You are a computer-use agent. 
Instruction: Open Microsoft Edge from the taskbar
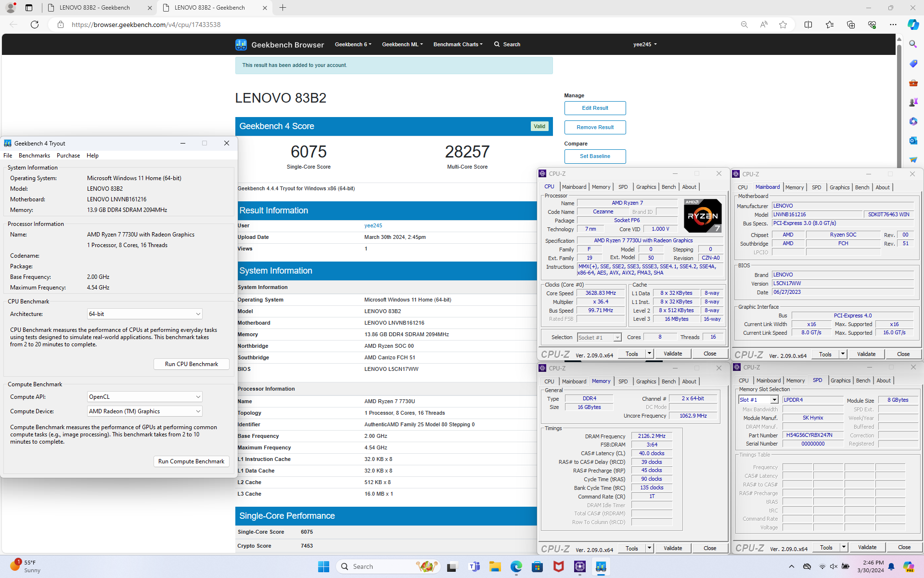point(516,566)
